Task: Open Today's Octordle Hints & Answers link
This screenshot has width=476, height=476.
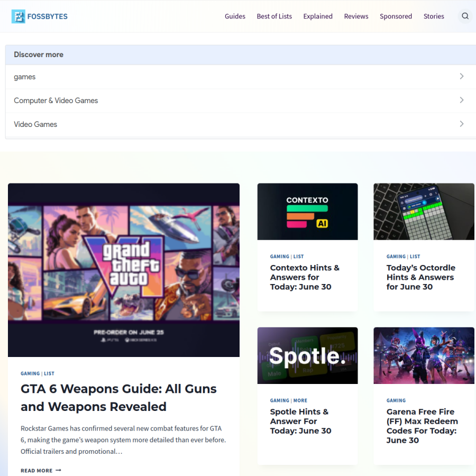Action: 421,277
